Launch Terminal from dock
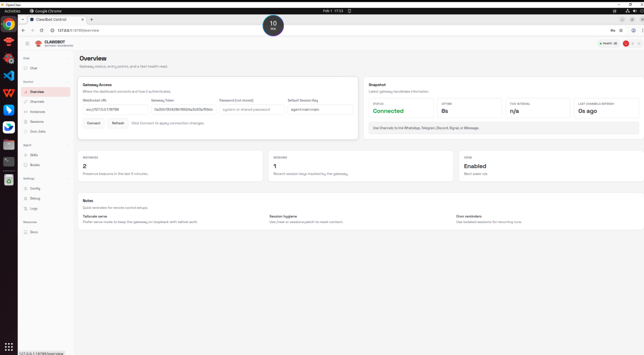This screenshot has width=644, height=355. pos(8,162)
